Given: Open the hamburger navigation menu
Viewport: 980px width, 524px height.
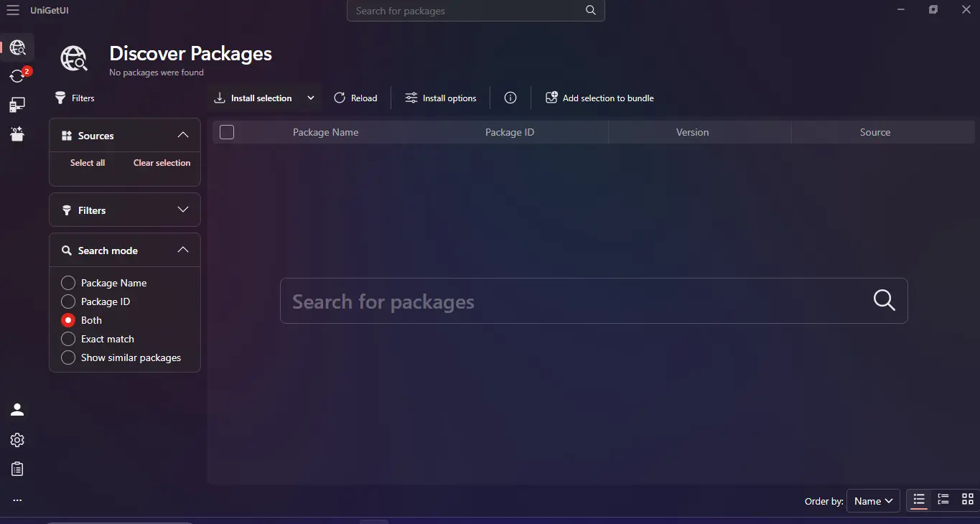Looking at the screenshot, I should (13, 10).
